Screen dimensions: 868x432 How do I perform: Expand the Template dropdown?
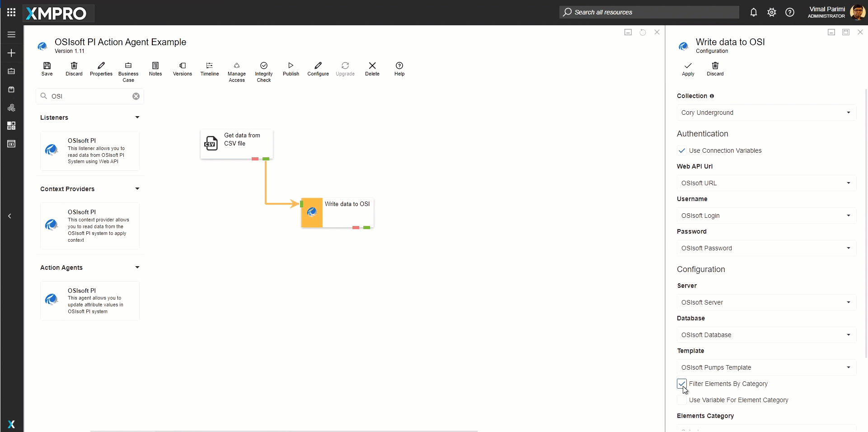[766, 368]
